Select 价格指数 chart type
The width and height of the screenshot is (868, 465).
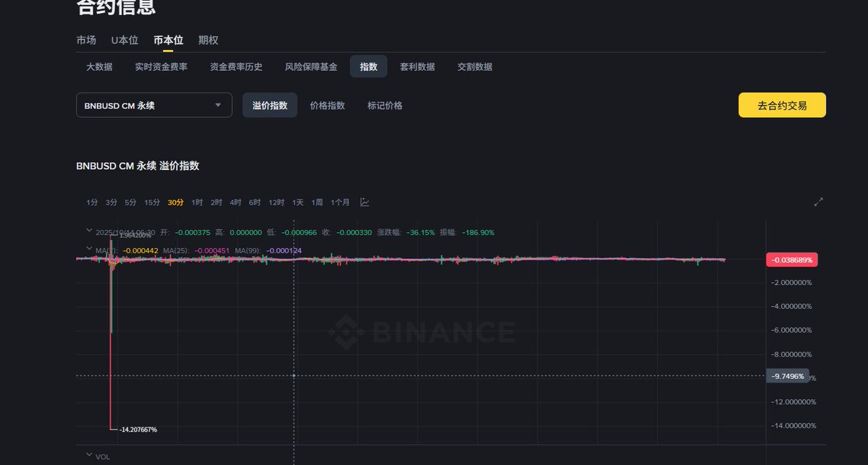(x=328, y=105)
